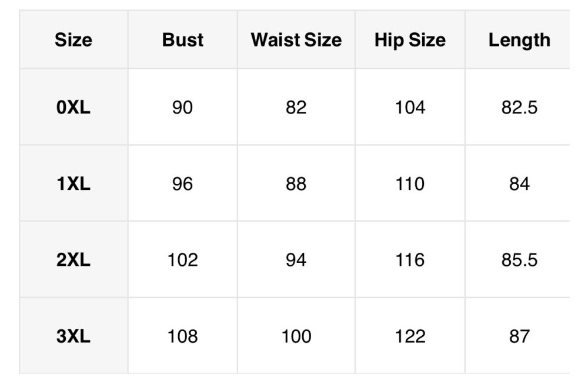Click the bust value 90 cell
Screen dimensions: 588x387
coord(183,107)
